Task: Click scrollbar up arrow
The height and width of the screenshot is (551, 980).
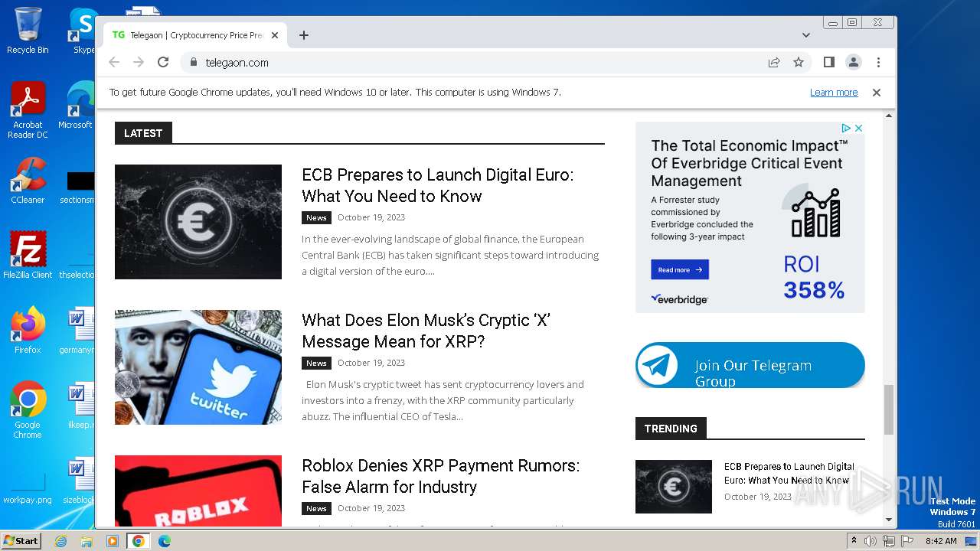Action: click(889, 116)
